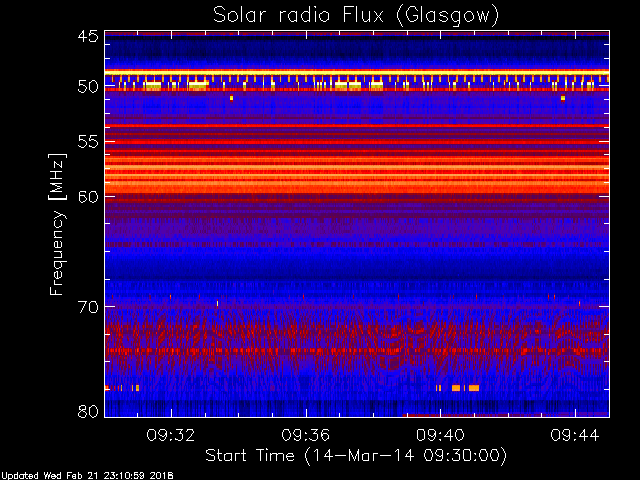Screen dimensions: 640x480
Task: Click the frequency tick label "45"
Action: [88, 37]
